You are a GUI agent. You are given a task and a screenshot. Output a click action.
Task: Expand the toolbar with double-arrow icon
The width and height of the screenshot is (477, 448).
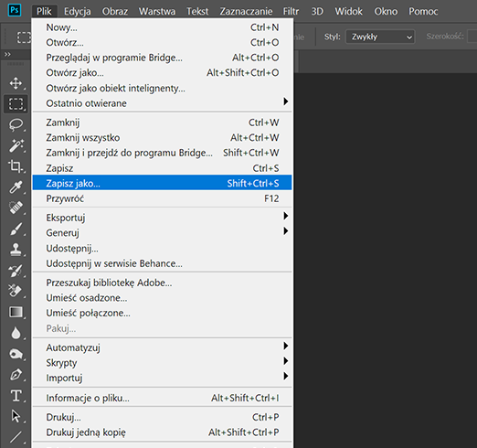7,55
